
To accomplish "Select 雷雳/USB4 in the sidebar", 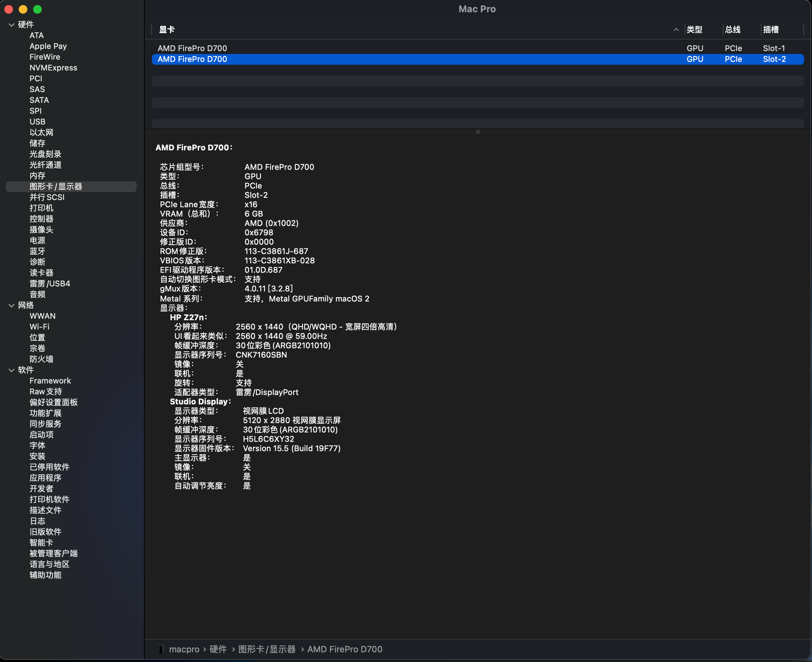I will 50,284.
